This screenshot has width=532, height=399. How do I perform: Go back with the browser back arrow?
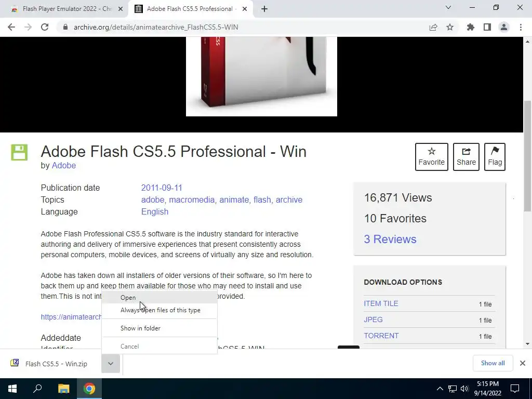11,27
